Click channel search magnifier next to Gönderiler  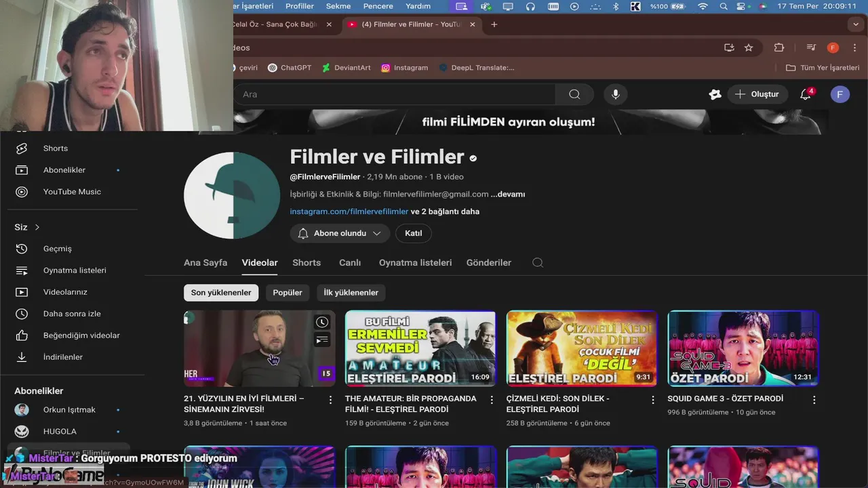point(538,263)
